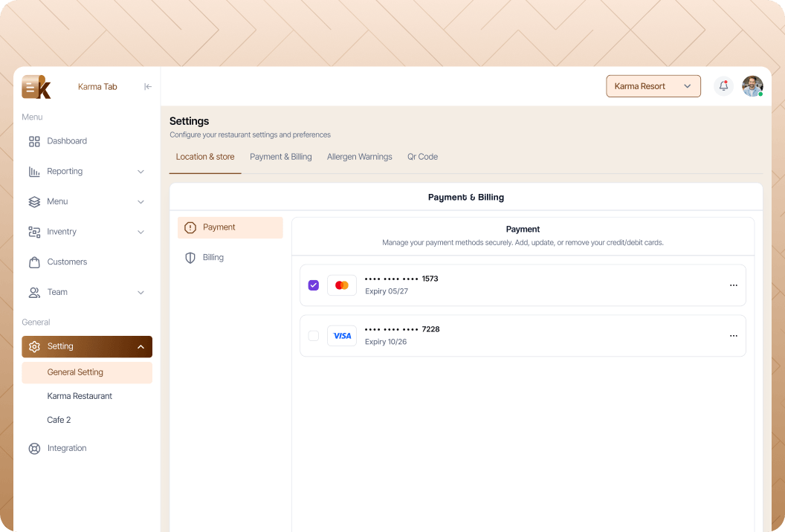Image resolution: width=785 pixels, height=532 pixels.
Task: Click the Inventory scanner icon
Action: (34, 232)
